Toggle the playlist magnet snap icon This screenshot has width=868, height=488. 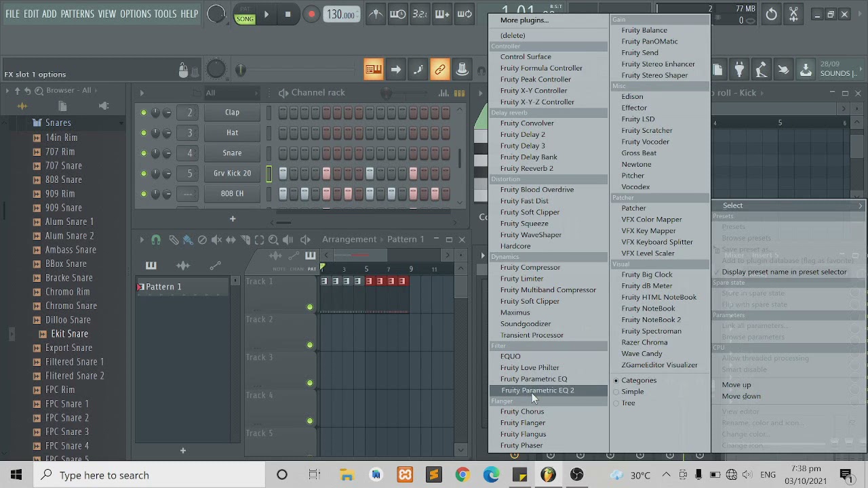coord(156,239)
